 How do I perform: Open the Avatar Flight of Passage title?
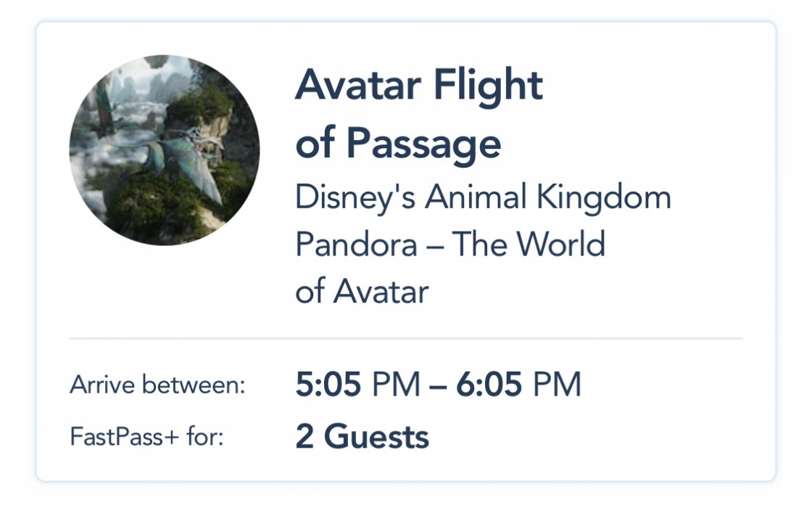click(x=419, y=113)
